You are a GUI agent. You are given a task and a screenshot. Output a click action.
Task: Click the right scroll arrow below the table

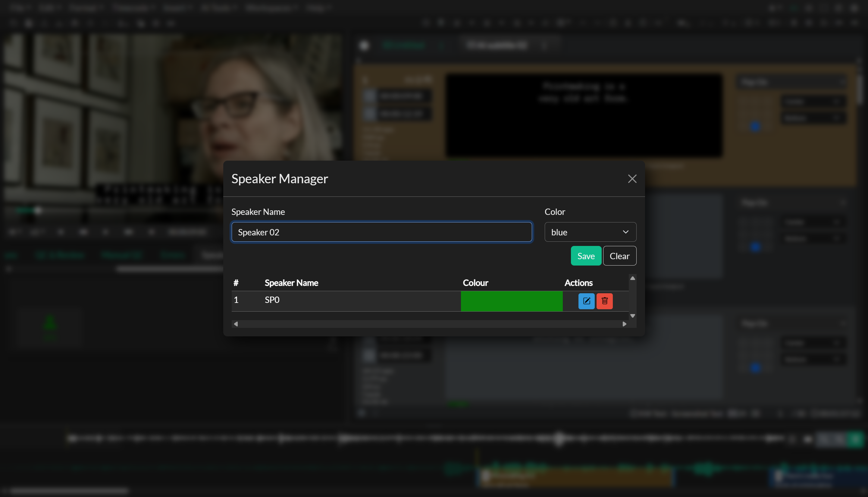[x=624, y=324]
